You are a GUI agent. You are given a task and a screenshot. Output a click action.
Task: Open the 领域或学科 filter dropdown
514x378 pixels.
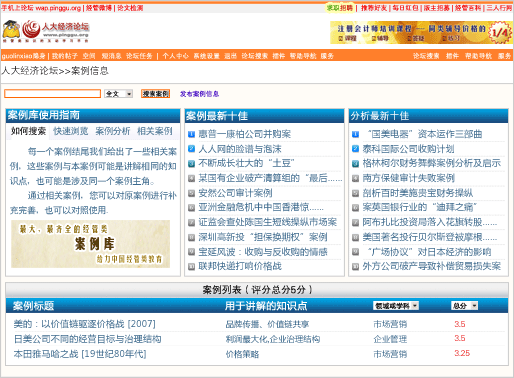coord(396,306)
